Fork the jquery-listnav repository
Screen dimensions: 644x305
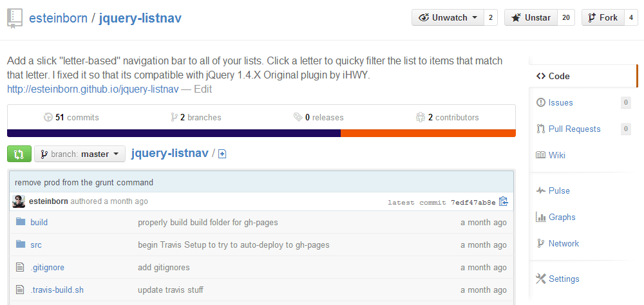[x=602, y=18]
